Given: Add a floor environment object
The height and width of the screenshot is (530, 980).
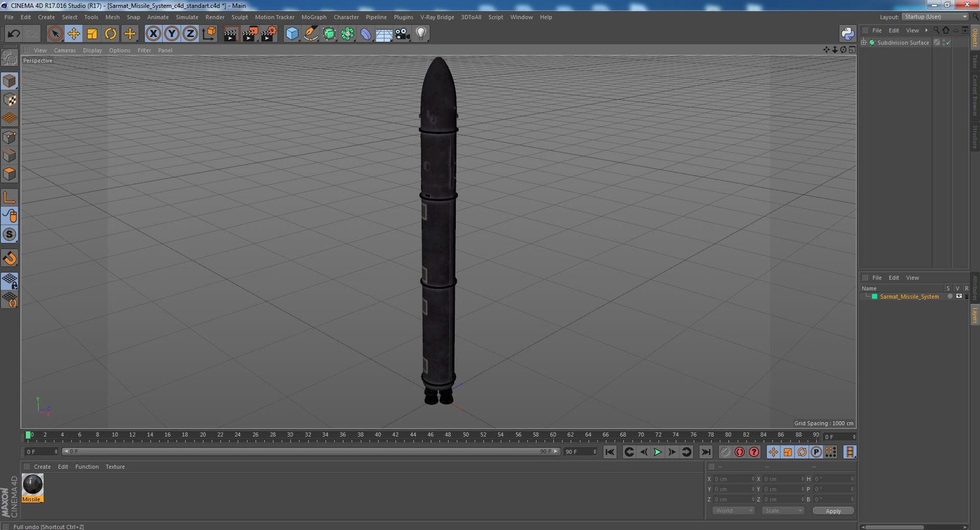Looking at the screenshot, I should point(384,34).
